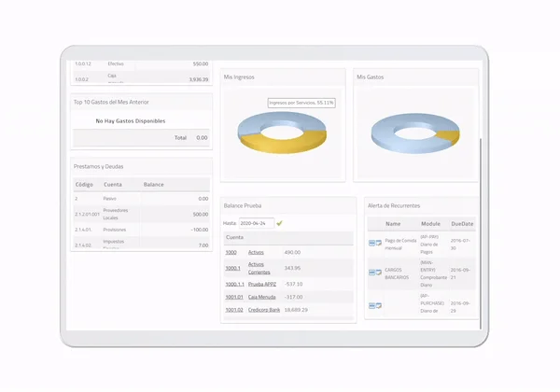Click the edit note icon in the CARGOS BANCARIOS row
The height and width of the screenshot is (392, 560).
click(x=379, y=273)
